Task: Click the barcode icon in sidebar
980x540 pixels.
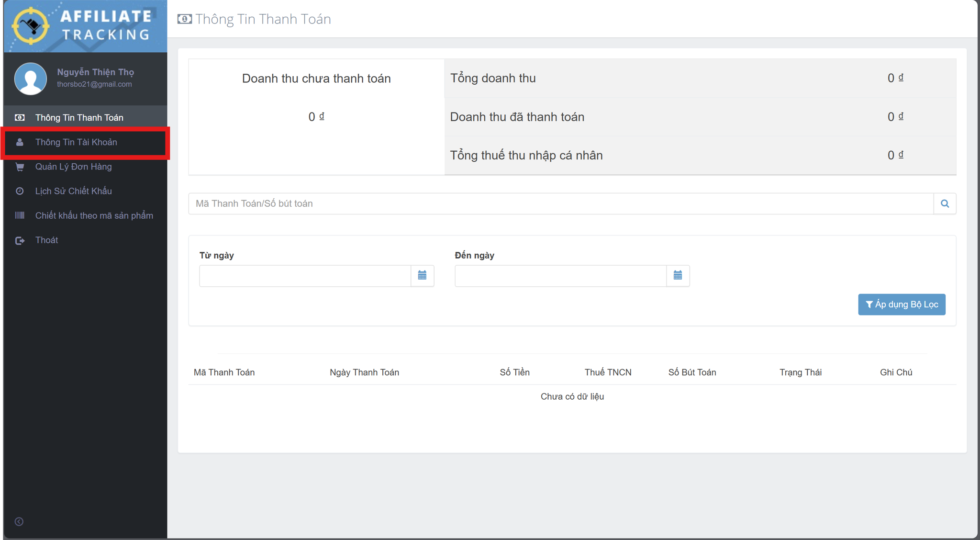Action: click(20, 215)
